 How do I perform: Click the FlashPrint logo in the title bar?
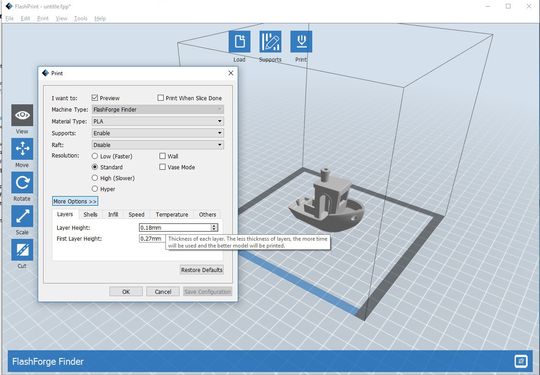pos(9,6)
